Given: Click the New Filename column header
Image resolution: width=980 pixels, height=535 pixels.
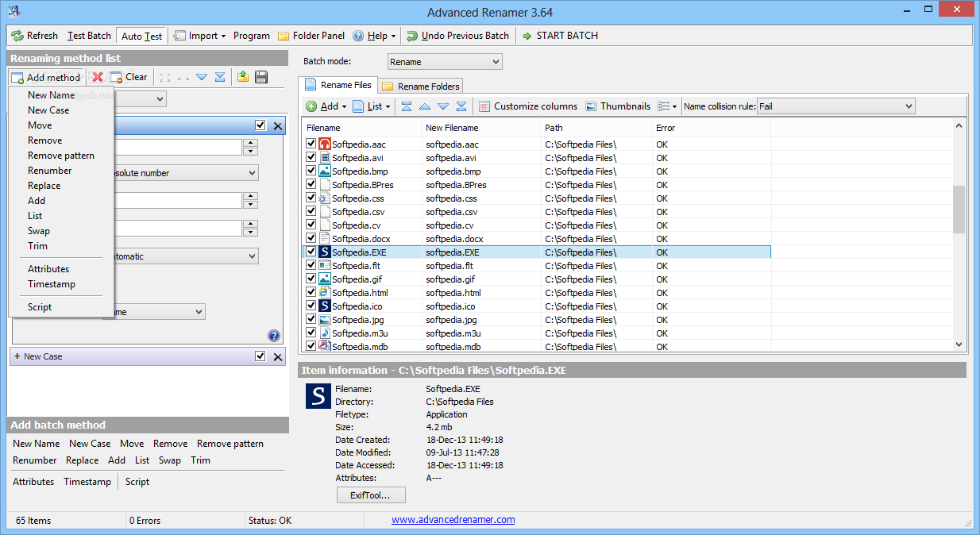Looking at the screenshot, I should tap(481, 128).
